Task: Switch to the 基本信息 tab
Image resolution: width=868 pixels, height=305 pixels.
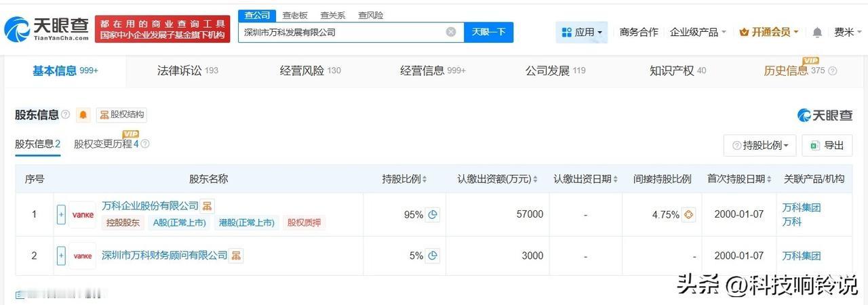Action: pyautogui.click(x=65, y=70)
